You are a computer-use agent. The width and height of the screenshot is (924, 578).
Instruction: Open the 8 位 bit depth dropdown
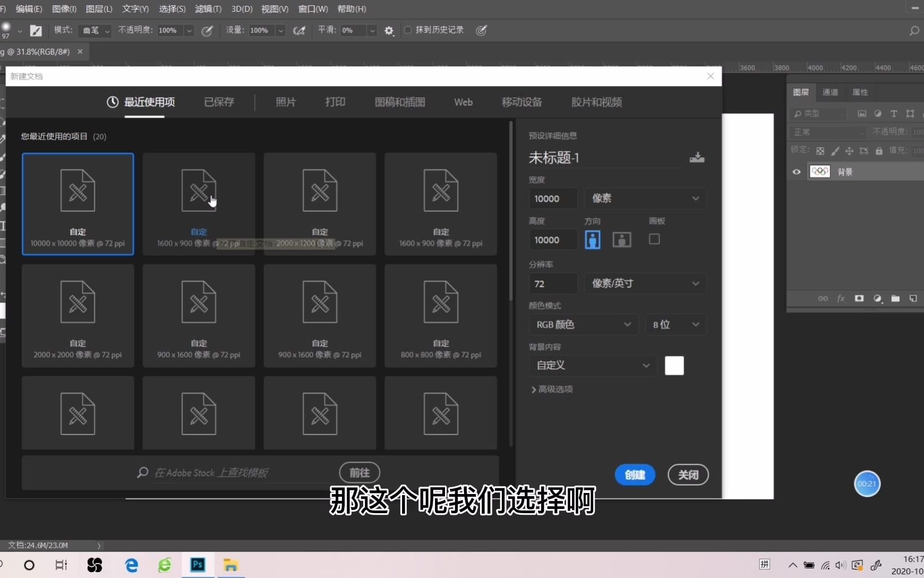(x=676, y=324)
